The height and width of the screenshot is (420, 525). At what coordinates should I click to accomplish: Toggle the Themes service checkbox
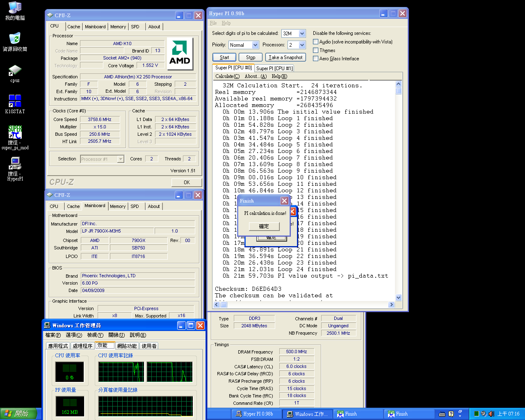click(x=315, y=50)
